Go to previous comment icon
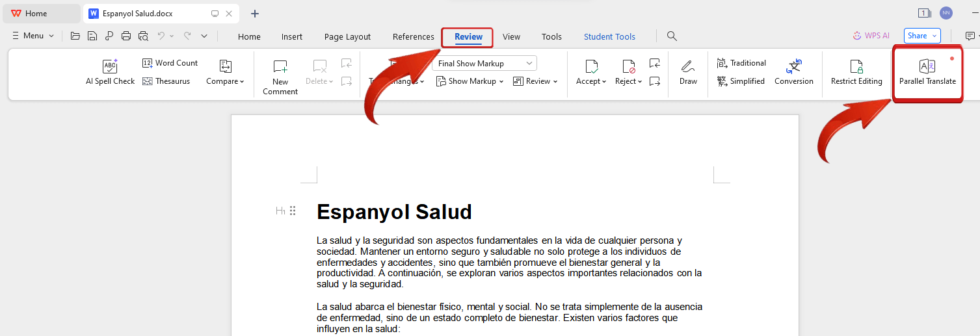 (x=347, y=63)
